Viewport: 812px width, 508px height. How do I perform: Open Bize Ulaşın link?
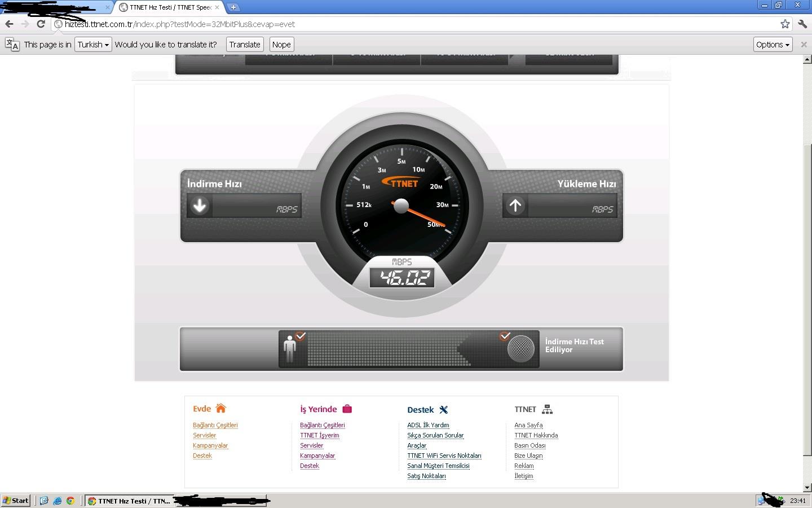tap(528, 456)
